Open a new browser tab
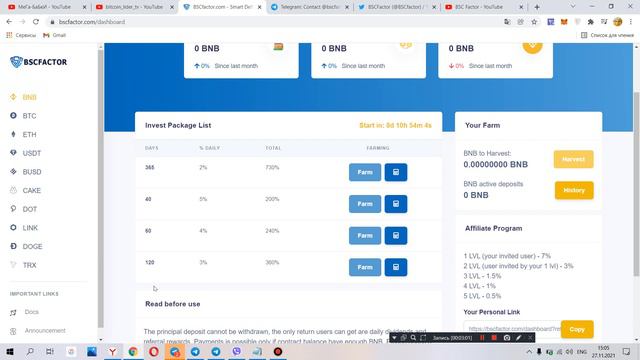640x360 pixels. point(537,7)
